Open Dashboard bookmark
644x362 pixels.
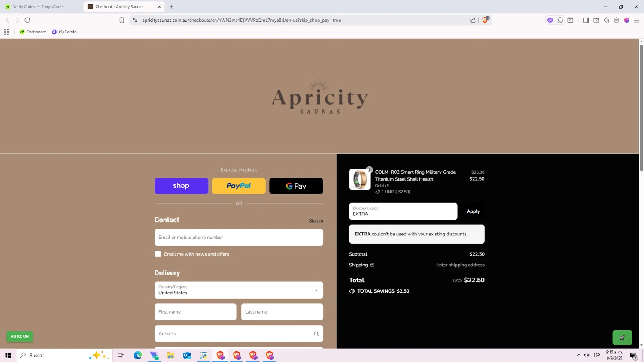coord(33,32)
